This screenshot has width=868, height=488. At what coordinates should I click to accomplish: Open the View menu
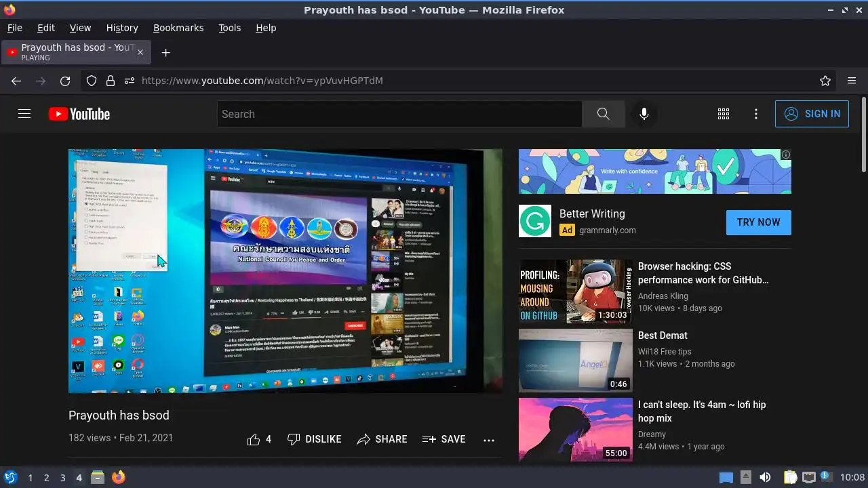(x=80, y=28)
